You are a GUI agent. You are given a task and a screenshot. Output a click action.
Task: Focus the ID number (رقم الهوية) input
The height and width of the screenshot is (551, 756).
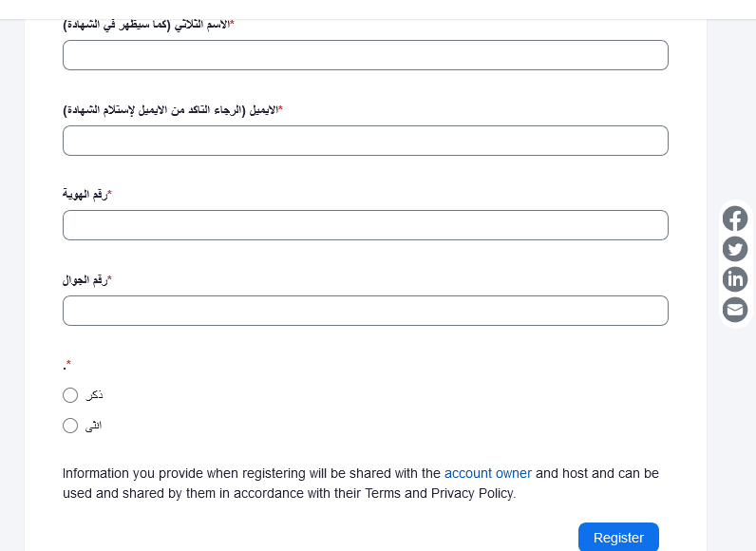click(x=366, y=225)
